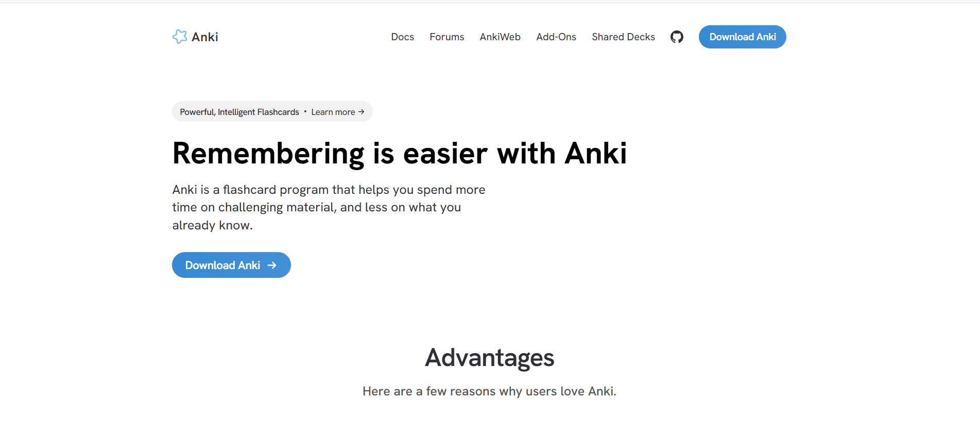Follow the Learn more link

point(333,112)
